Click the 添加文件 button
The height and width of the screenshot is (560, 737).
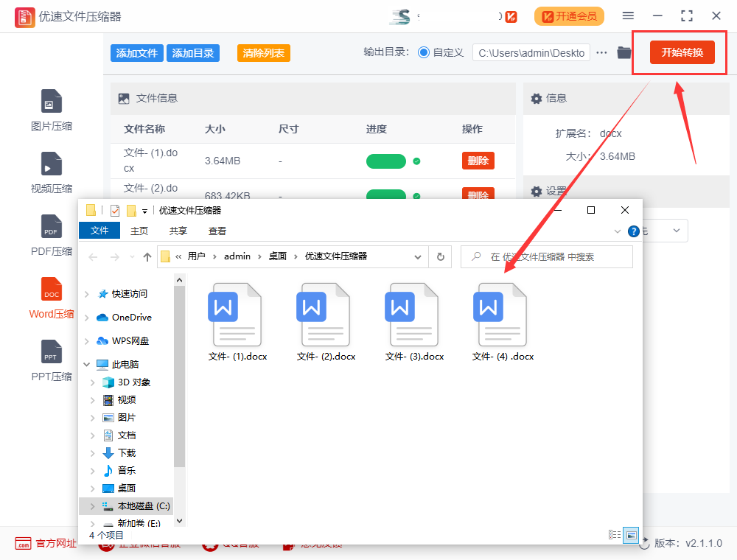[137, 53]
